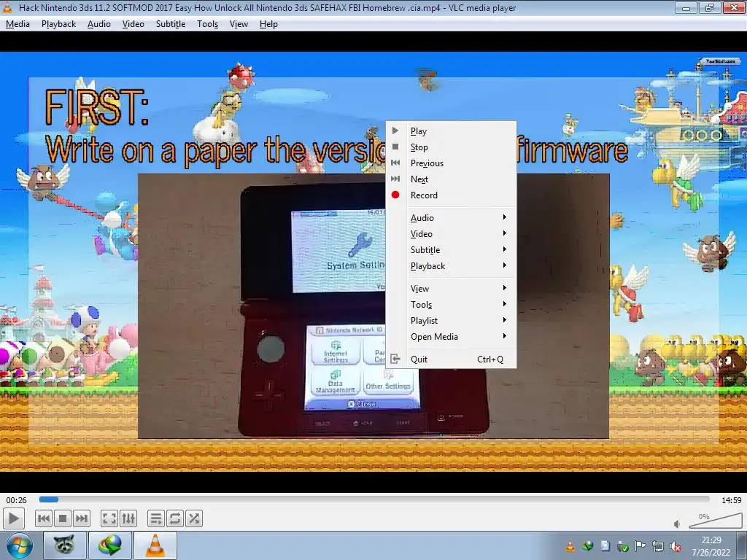
Task: Close the VLC media player window
Action: (x=734, y=7)
